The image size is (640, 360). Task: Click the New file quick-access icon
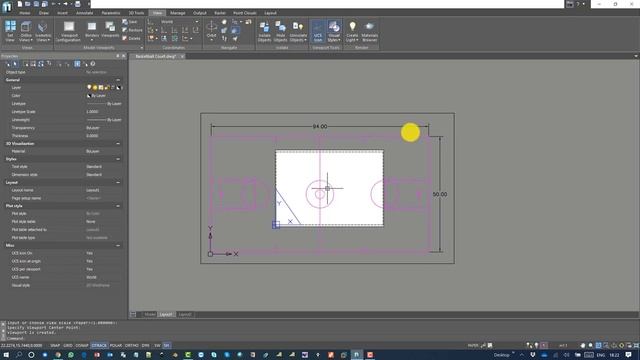(x=20, y=4)
